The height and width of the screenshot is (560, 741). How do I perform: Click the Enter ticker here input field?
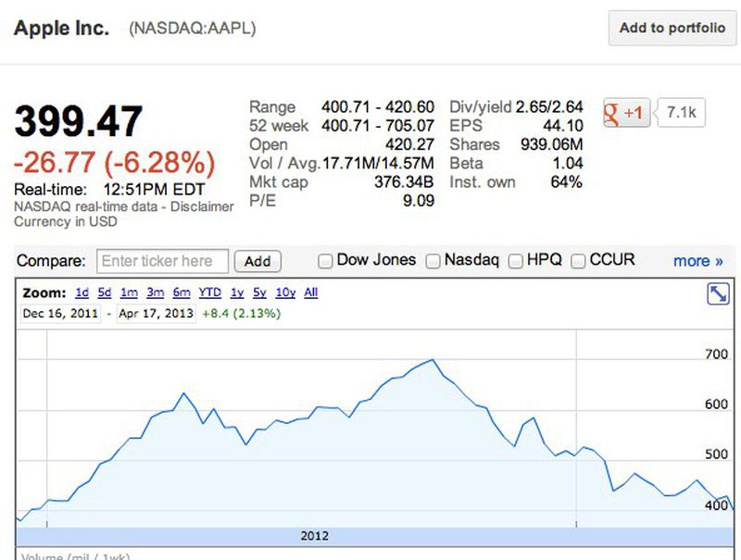coord(162,261)
